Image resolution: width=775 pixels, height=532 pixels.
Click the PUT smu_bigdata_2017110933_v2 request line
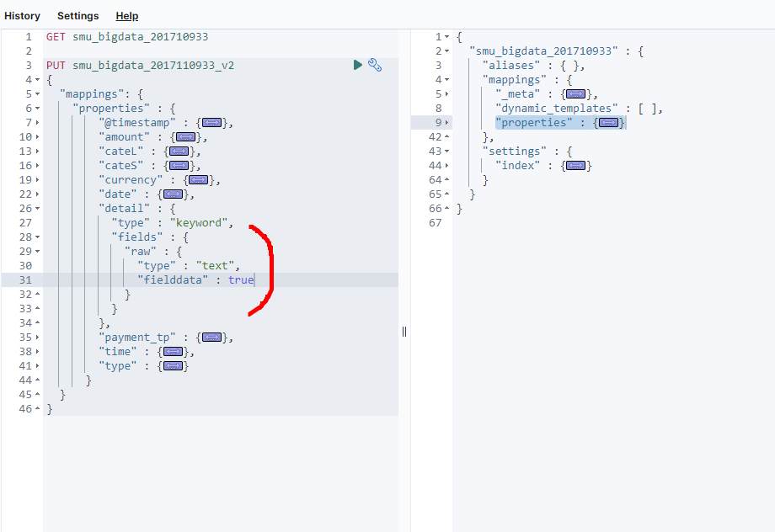[x=141, y=65]
